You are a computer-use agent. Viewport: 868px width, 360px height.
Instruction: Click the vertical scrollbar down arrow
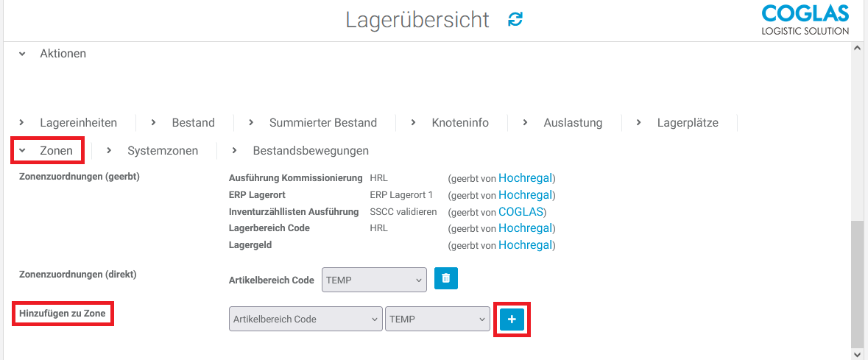857,354
